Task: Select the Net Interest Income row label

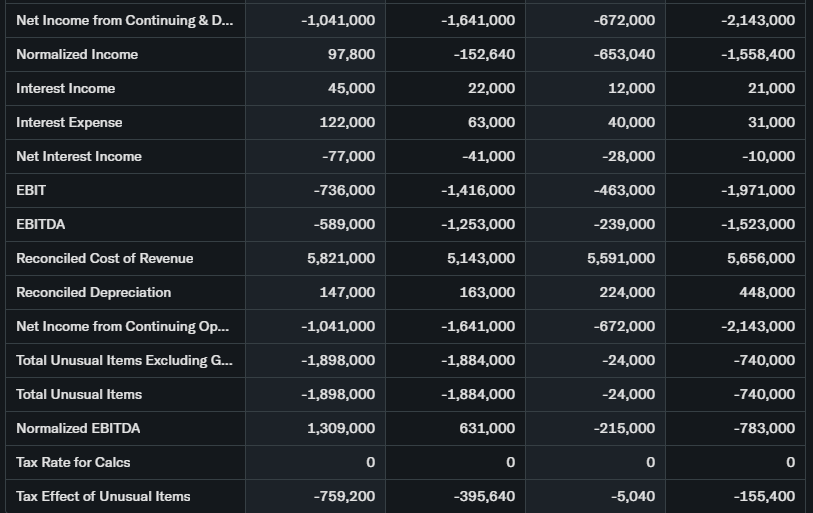Action: coord(79,156)
